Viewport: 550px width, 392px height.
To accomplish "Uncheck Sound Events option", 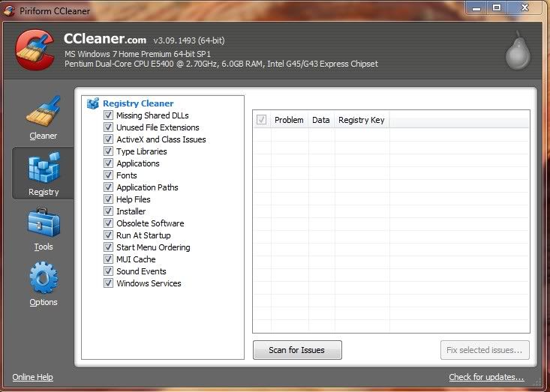I will (x=108, y=271).
